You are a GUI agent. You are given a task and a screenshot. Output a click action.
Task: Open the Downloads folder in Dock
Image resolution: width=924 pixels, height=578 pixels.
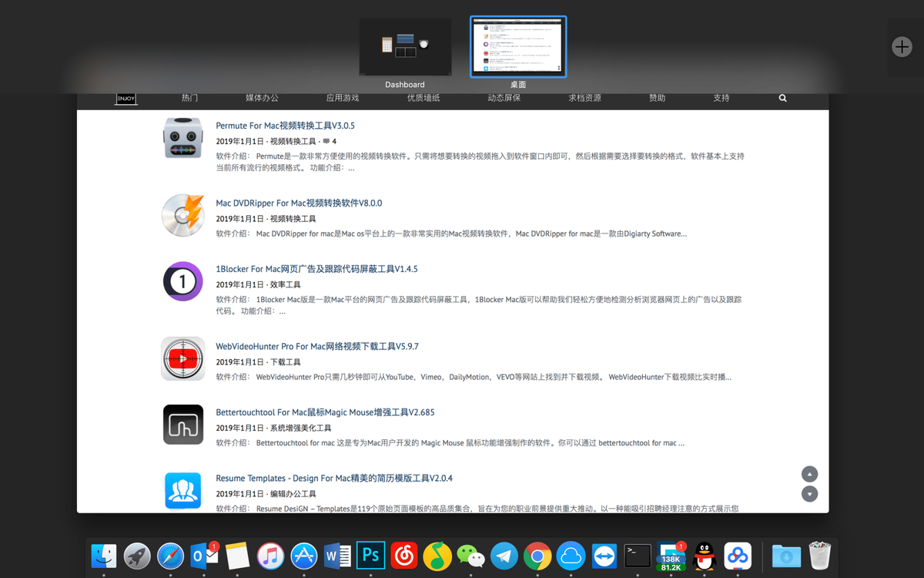(x=786, y=556)
